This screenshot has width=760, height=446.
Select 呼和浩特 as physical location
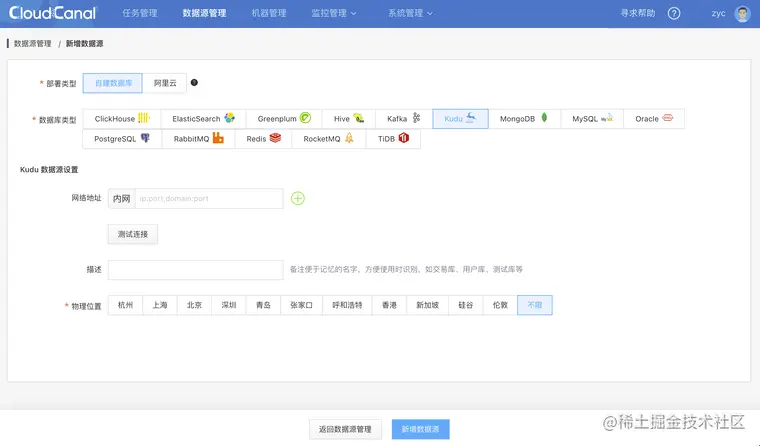[x=347, y=305]
